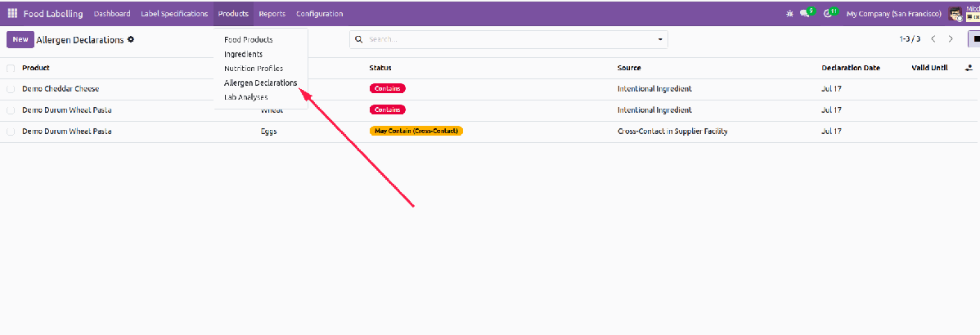Choose Ingredients from the Products menu
The image size is (980, 335).
point(243,54)
